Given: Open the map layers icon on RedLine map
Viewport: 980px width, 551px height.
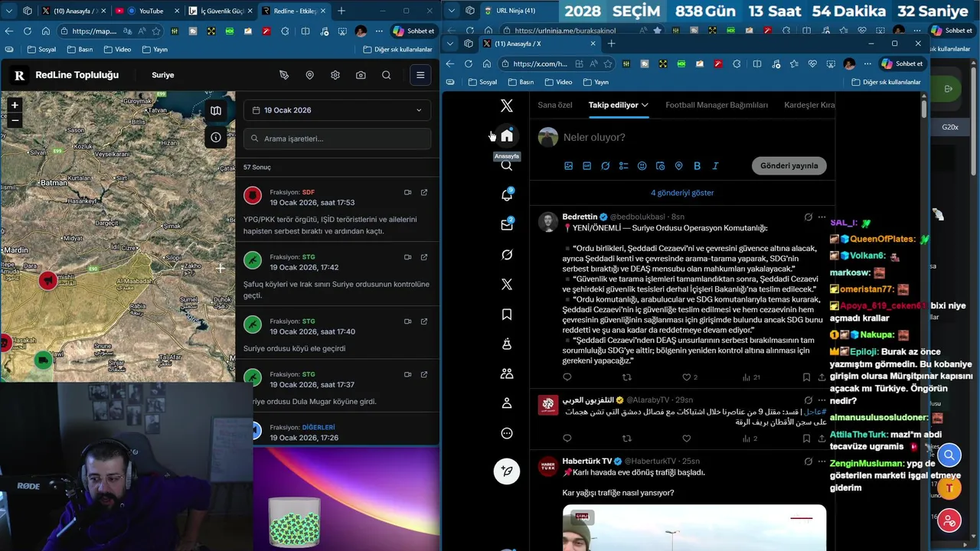Looking at the screenshot, I should [216, 111].
